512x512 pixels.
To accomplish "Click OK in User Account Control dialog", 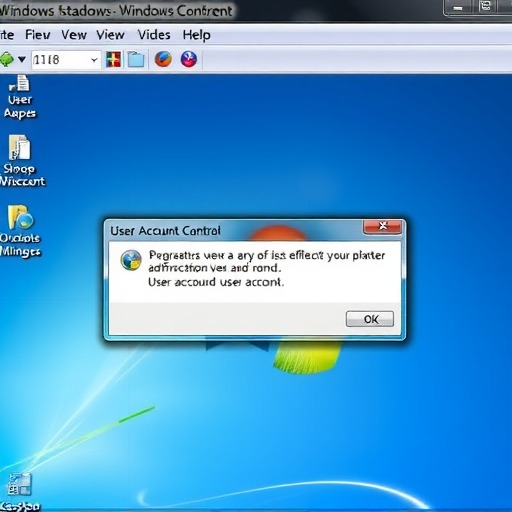I will click(370, 319).
